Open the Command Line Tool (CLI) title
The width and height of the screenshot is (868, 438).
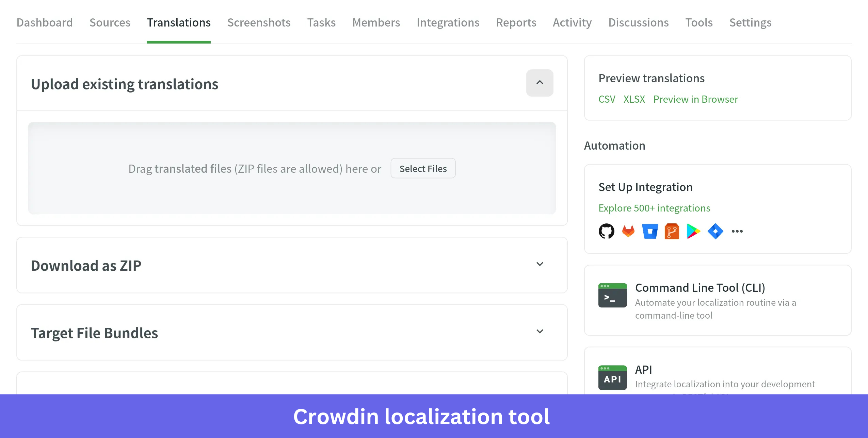700,288
